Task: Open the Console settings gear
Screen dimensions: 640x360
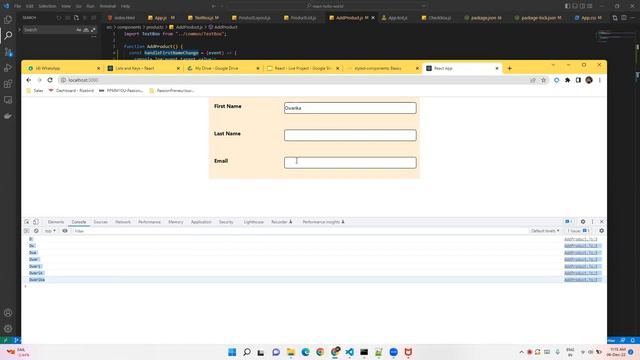Action: point(601,231)
